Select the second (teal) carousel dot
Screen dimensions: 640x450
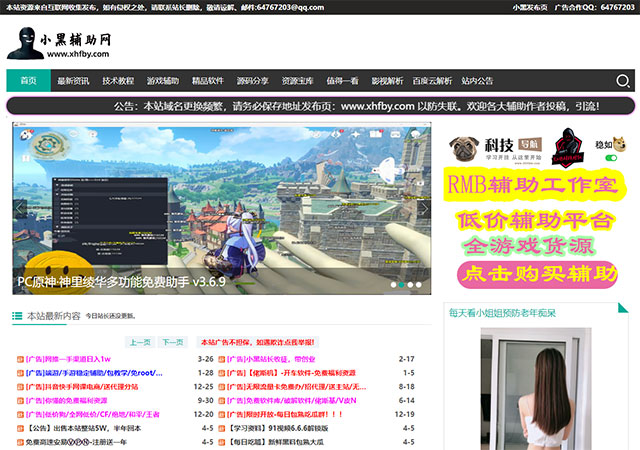(402, 285)
